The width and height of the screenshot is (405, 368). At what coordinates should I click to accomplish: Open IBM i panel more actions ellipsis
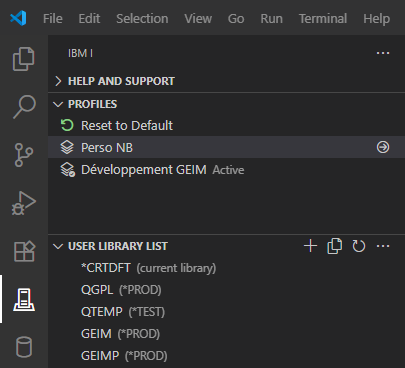[x=383, y=53]
